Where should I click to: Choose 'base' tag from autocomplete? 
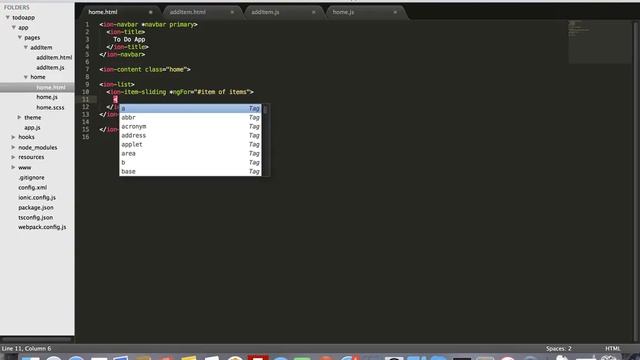pos(190,171)
